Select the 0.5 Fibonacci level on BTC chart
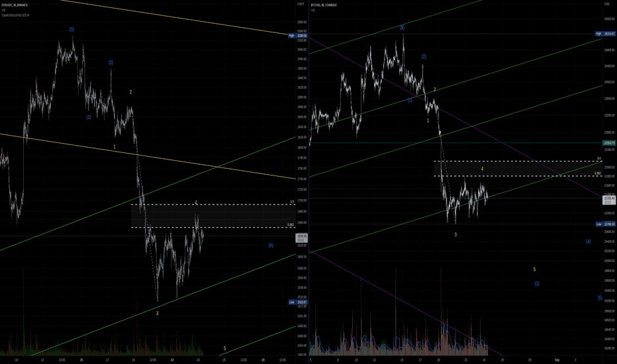This screenshot has width=617, height=364. point(599,159)
